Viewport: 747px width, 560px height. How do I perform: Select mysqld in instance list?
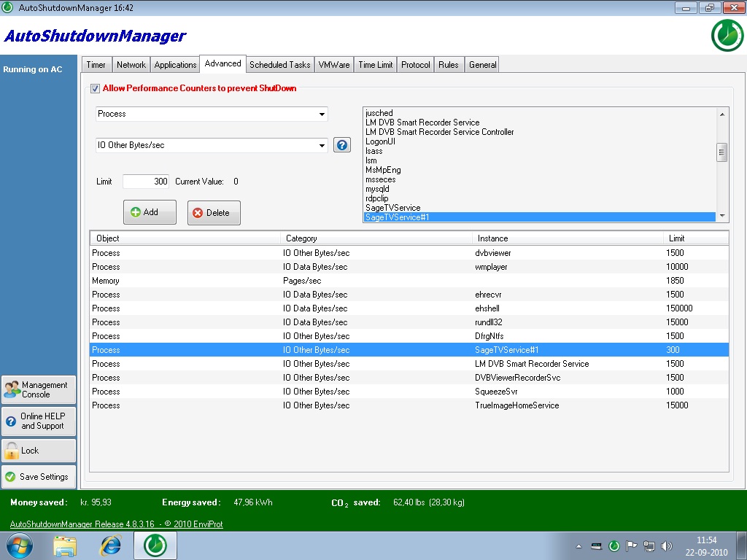(x=539, y=189)
